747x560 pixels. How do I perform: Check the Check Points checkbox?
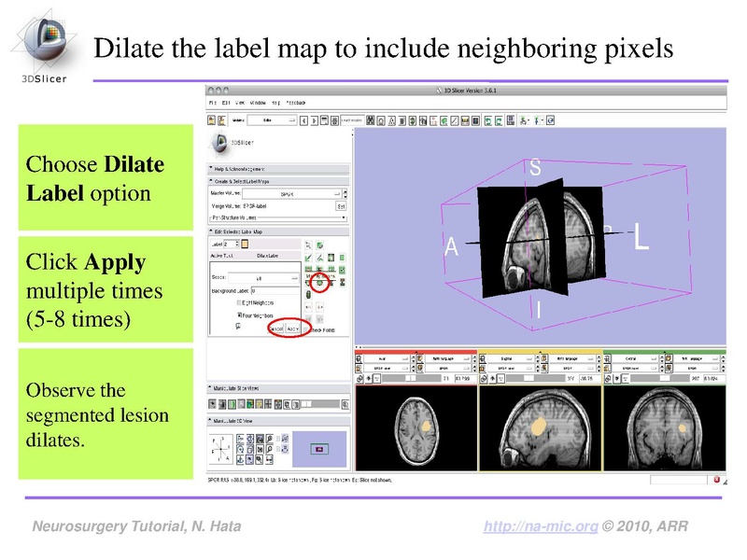tap(306, 329)
